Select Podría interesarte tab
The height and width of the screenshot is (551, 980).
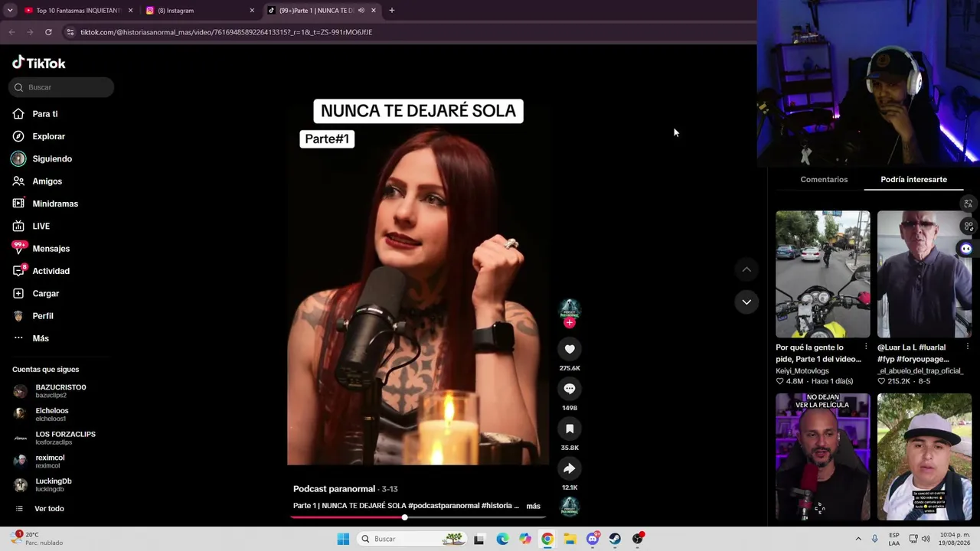tap(913, 180)
